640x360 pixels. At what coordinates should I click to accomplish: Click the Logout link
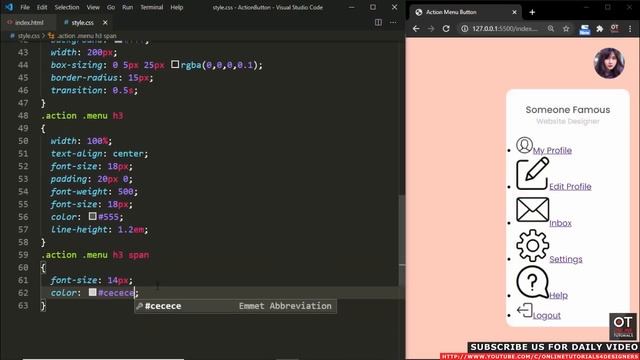click(x=547, y=316)
